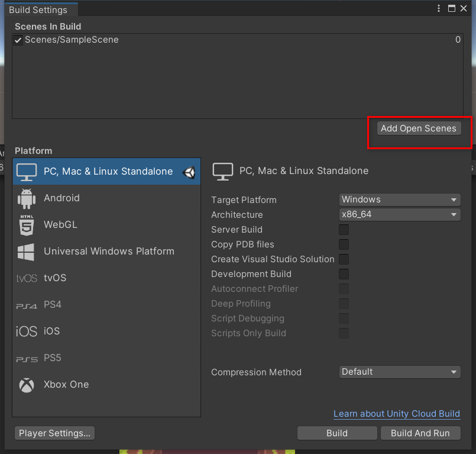The width and height of the screenshot is (476, 454).
Task: Select the Scenes/SampleScene row text
Action: click(x=72, y=40)
